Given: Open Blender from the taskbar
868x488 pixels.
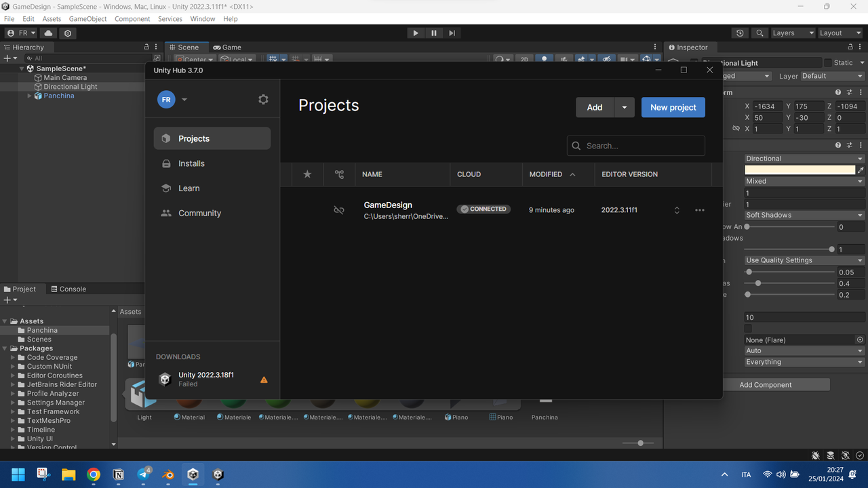Looking at the screenshot, I should pyautogui.click(x=168, y=474).
